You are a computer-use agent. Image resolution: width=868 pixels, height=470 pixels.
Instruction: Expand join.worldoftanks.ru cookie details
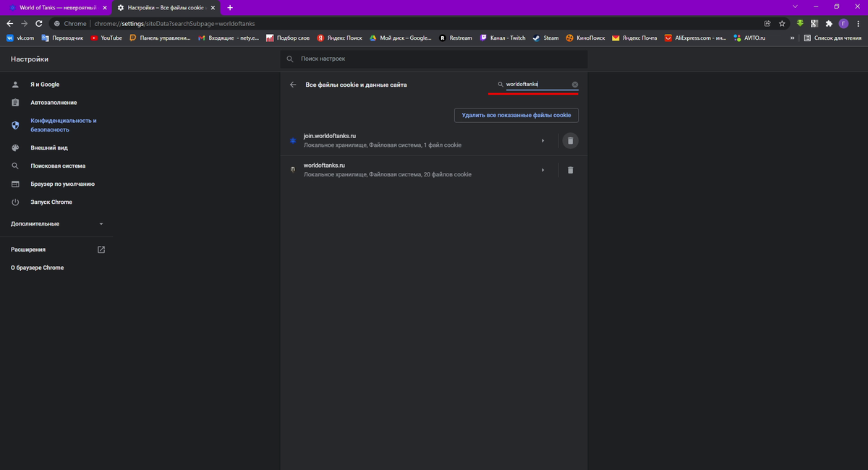click(x=542, y=140)
